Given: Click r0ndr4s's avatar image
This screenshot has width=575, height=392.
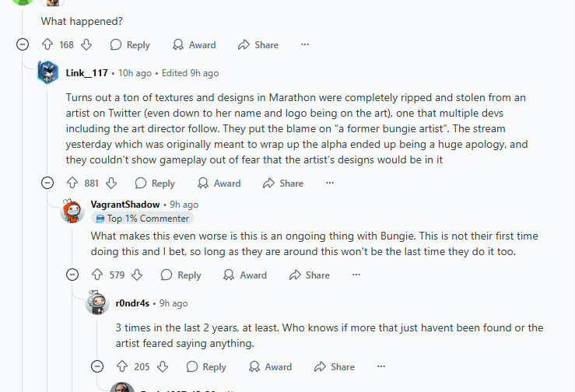Looking at the screenshot, I should [97, 303].
